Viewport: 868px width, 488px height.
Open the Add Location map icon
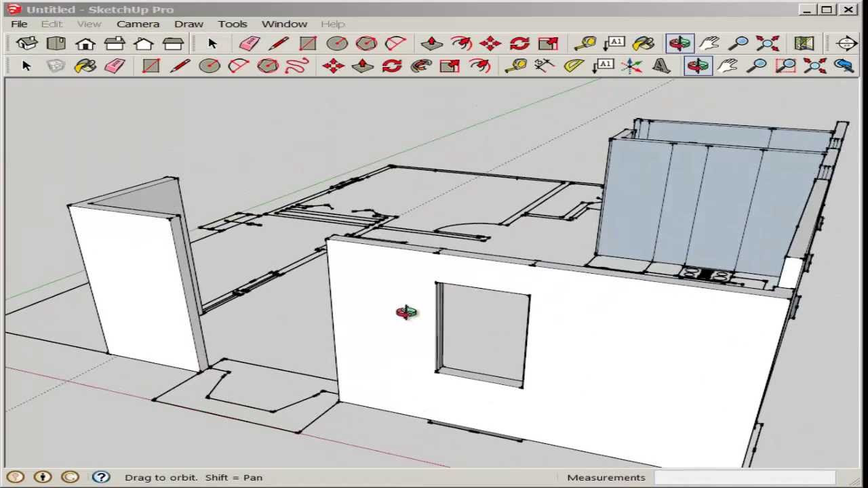click(x=804, y=43)
